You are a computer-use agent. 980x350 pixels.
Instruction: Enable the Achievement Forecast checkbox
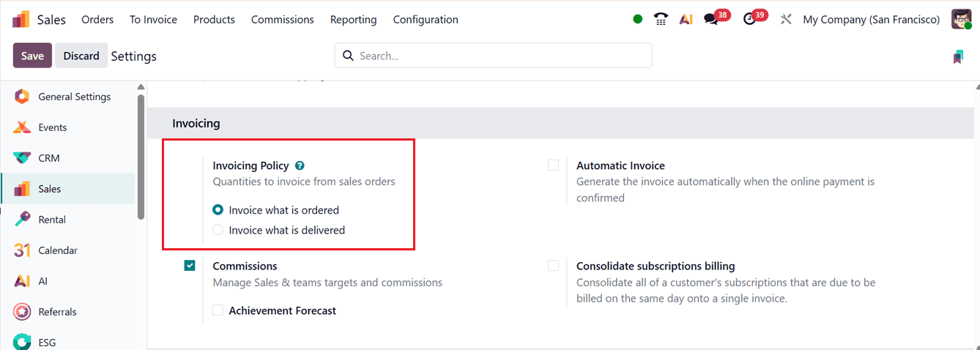tap(218, 310)
